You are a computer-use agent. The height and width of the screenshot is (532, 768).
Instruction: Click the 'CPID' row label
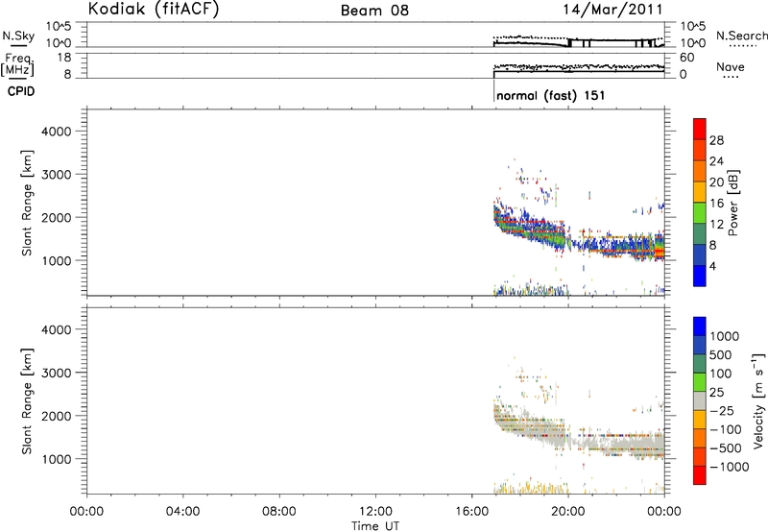(x=21, y=91)
